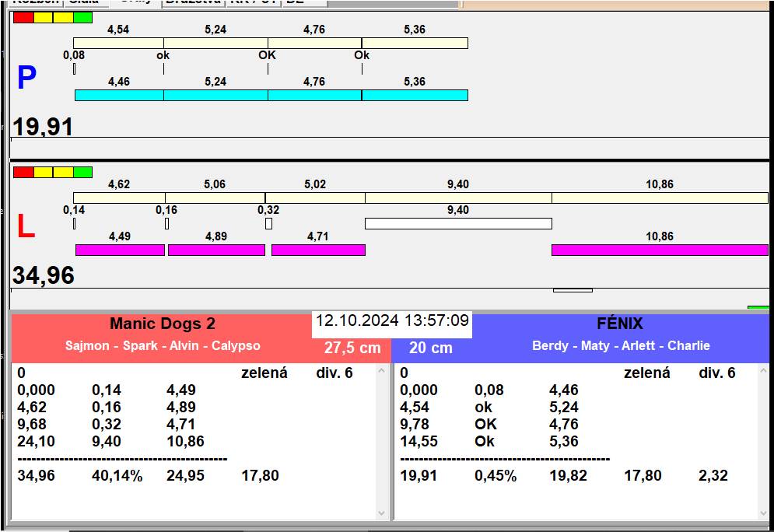Click the 0,08 start marker in lane P
This screenshot has height=532, width=774.
click(74, 68)
